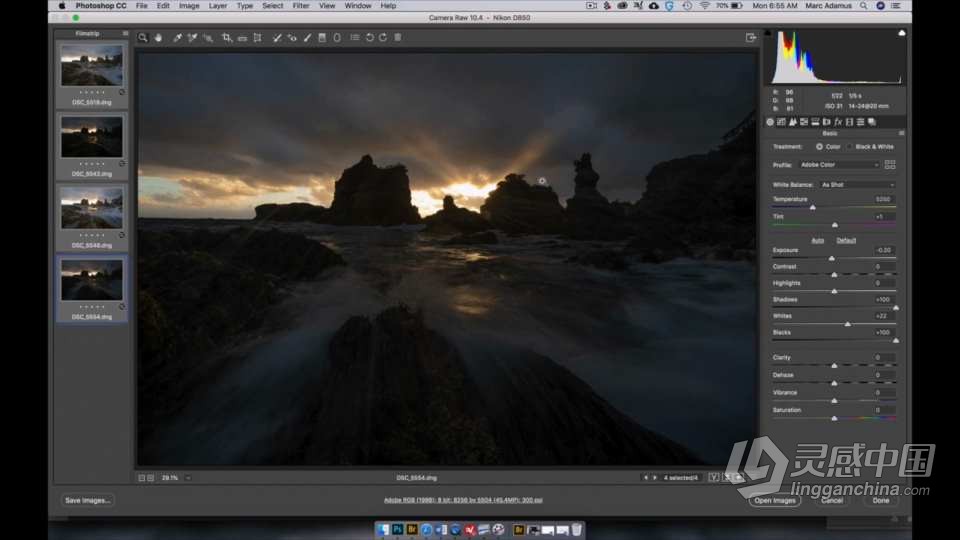Select the Targeted Adjustment tool
The image size is (960, 540).
click(208, 37)
